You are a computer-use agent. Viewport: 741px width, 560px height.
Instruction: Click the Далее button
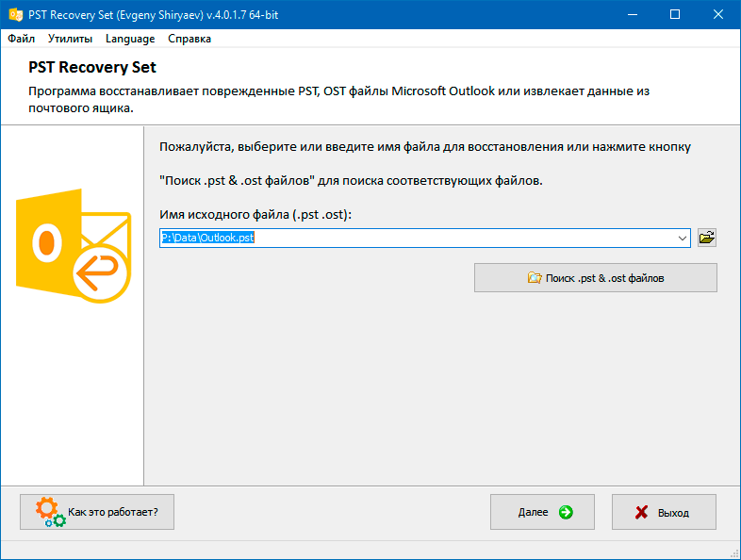[x=542, y=512]
